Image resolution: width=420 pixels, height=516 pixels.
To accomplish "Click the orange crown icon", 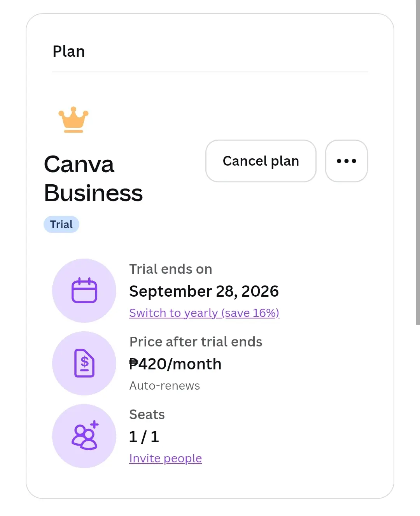I will click(73, 120).
